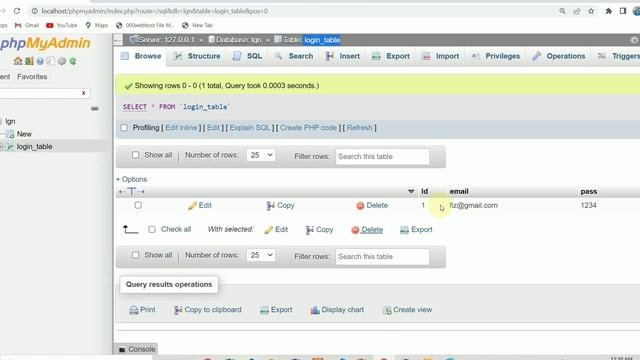
Task: Click the log out door icon
Action: coord(29,61)
